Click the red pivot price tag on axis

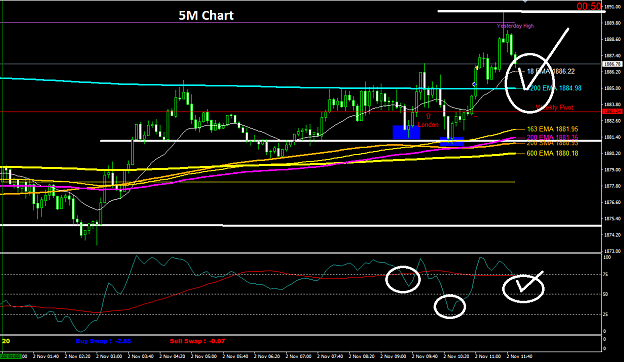pyautogui.click(x=612, y=112)
